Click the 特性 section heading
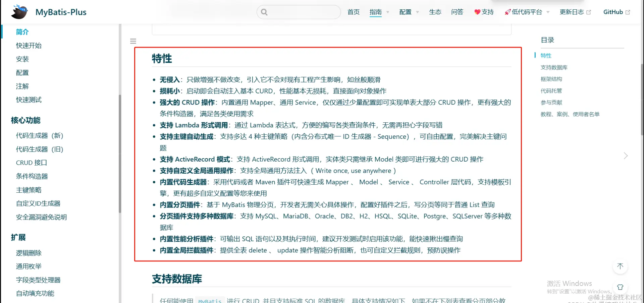Viewport: 644px width, 303px height. click(x=162, y=59)
